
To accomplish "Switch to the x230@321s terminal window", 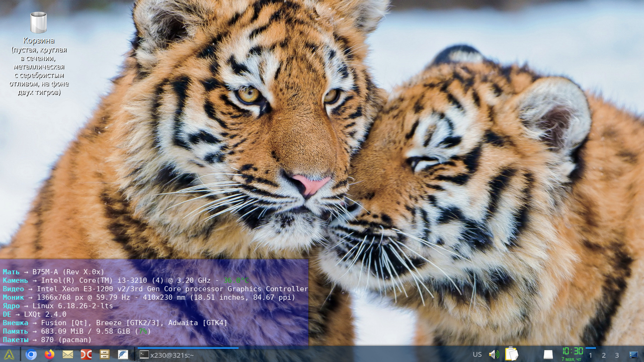I will coord(188,354).
